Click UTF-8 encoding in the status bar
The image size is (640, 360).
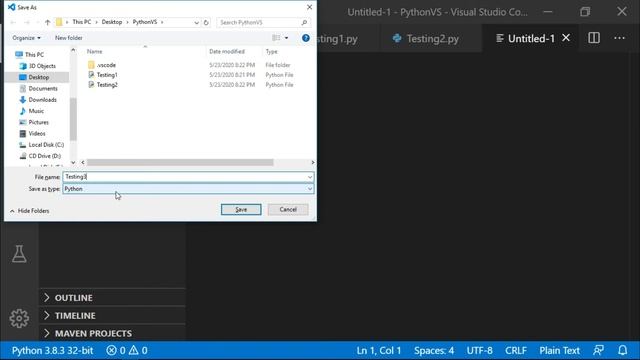tap(480, 350)
